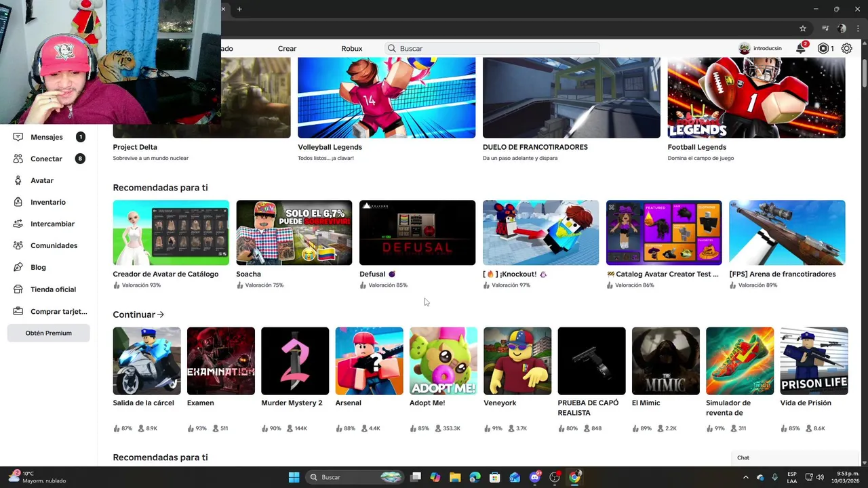Open the Inventario sidebar icon
The width and height of the screenshot is (868, 488).
tap(18, 202)
